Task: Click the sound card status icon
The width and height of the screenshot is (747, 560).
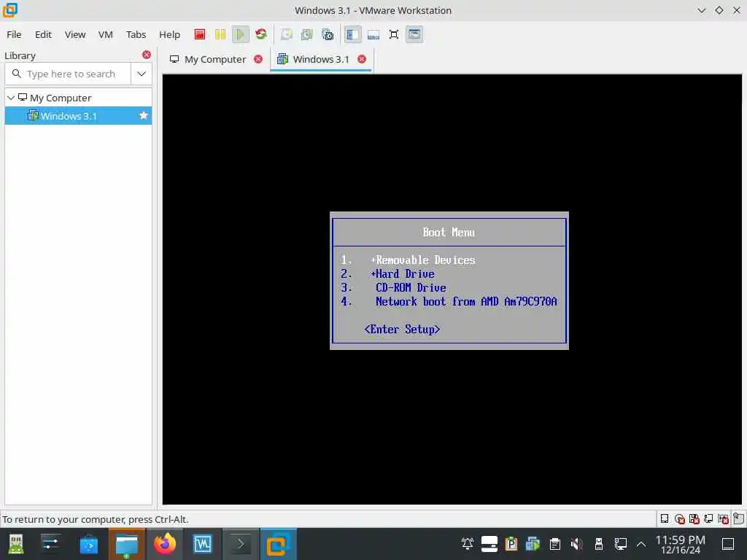Action: (x=723, y=518)
